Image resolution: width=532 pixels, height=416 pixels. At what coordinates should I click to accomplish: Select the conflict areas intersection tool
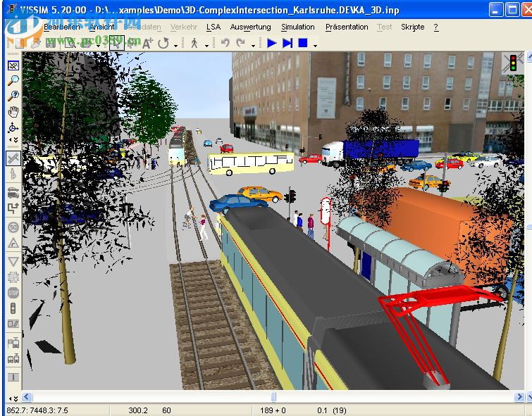point(13,277)
